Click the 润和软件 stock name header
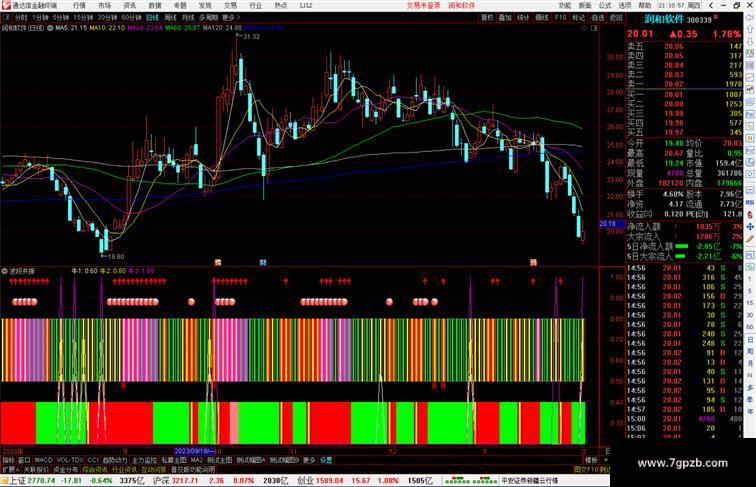 664,20
